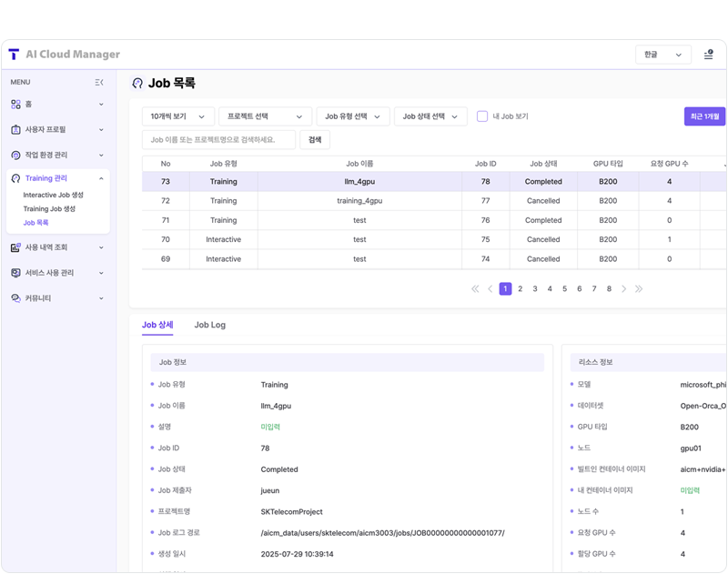The height and width of the screenshot is (574, 728).
Task: Go to page 1 of results
Action: [505, 289]
